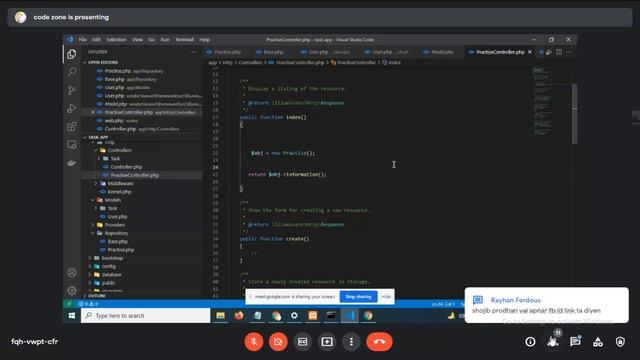Click the errors and warnings status bar item
The image size is (640, 360).
coord(88,304)
